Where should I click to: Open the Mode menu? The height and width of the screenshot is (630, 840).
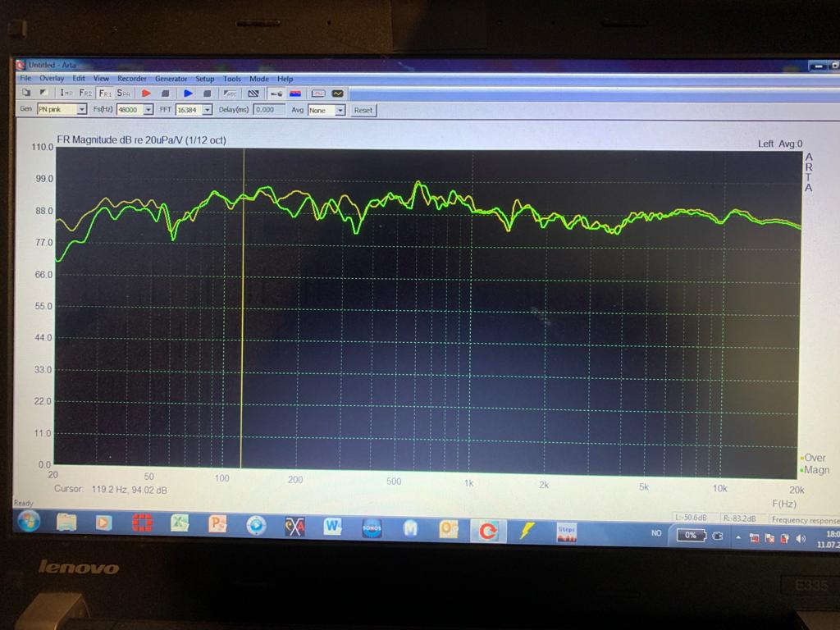(x=259, y=79)
